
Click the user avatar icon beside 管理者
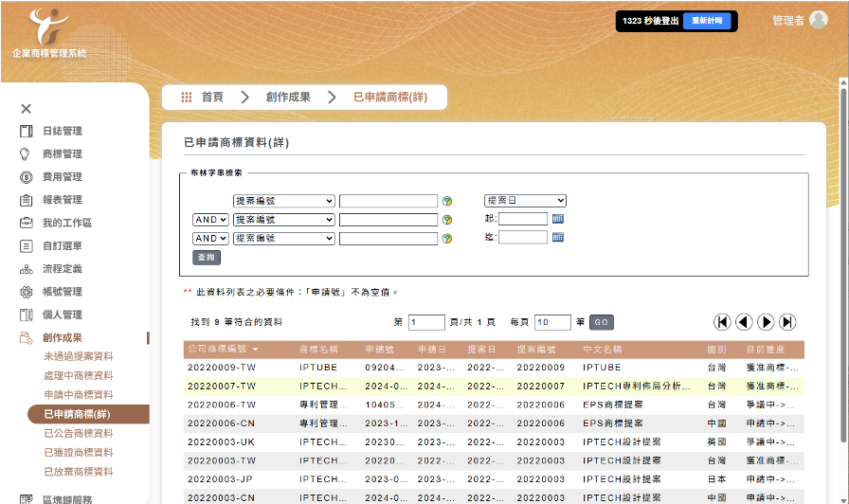click(x=818, y=20)
